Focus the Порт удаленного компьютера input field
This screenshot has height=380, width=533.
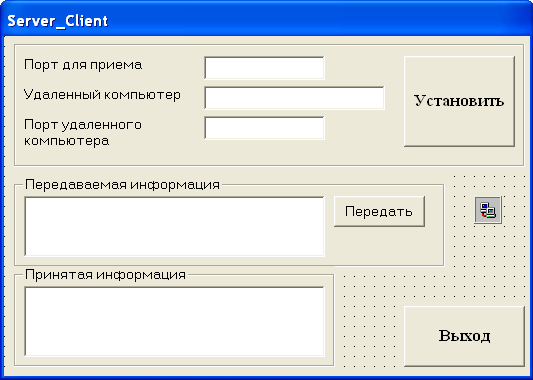(264, 128)
